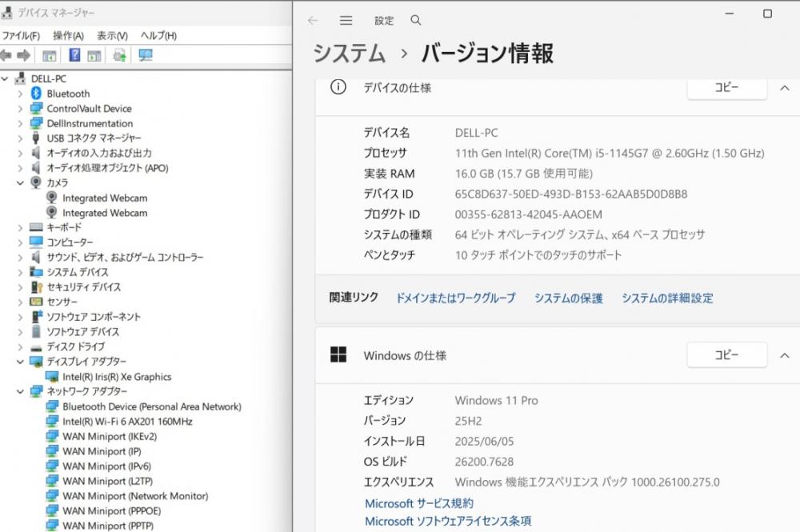
Task: Click the Bluetooth icon in device tree
Action: (36, 94)
